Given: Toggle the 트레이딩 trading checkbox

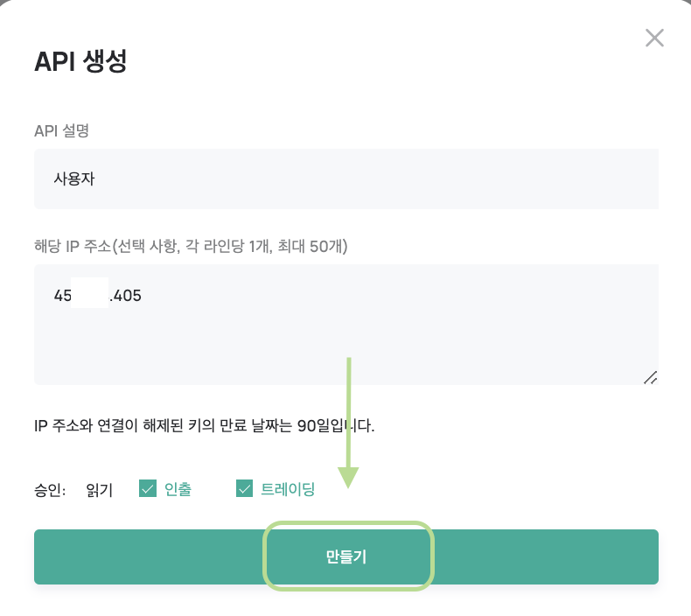Looking at the screenshot, I should point(244,489).
